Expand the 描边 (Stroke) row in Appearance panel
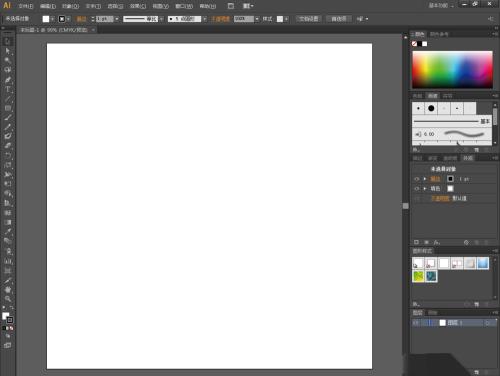 pos(425,179)
